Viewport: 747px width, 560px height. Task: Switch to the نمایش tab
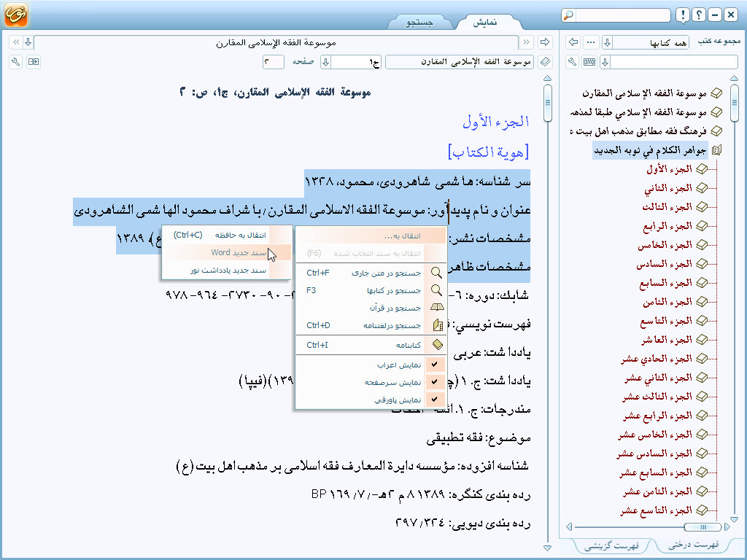[485, 22]
